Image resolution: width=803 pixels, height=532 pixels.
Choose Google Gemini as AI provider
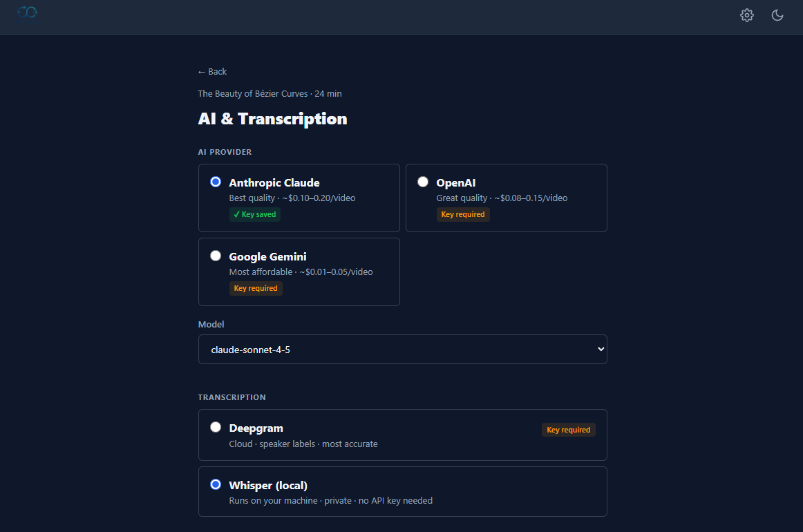coord(215,255)
